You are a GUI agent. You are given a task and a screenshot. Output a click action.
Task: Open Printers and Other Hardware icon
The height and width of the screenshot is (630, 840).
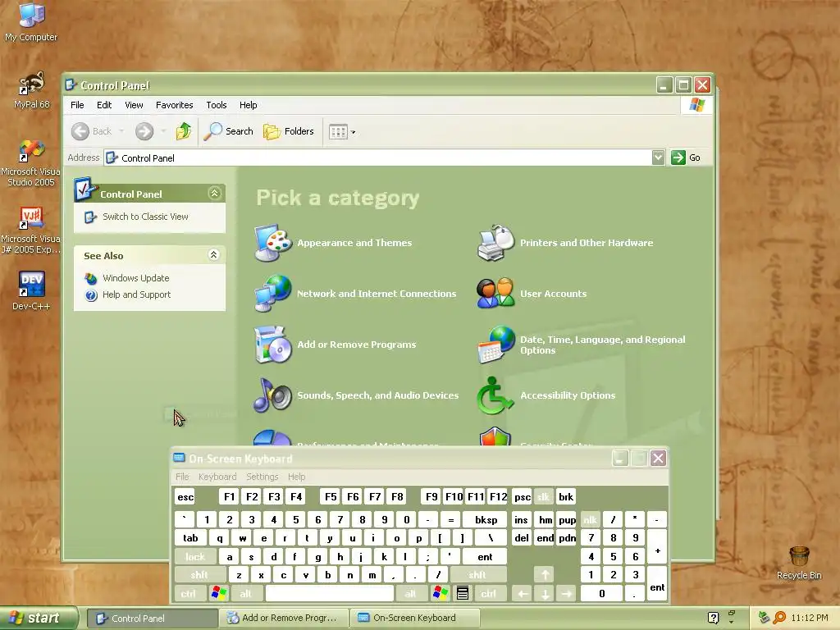point(495,243)
